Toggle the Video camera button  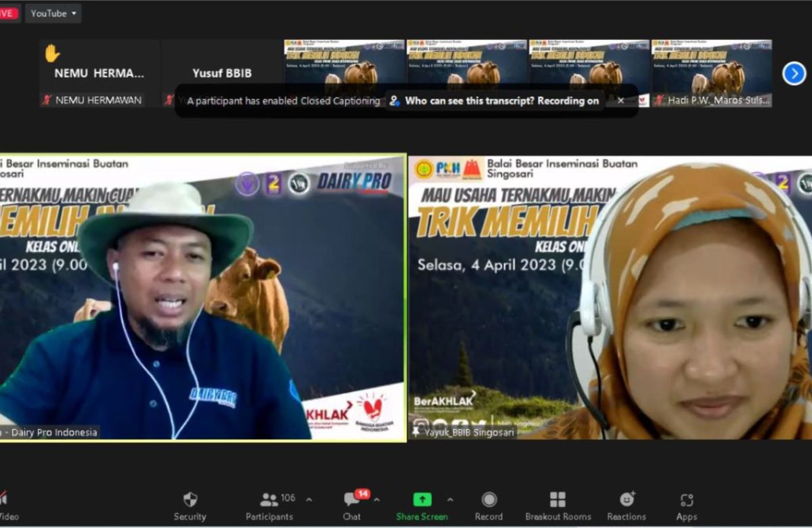click(x=5, y=506)
